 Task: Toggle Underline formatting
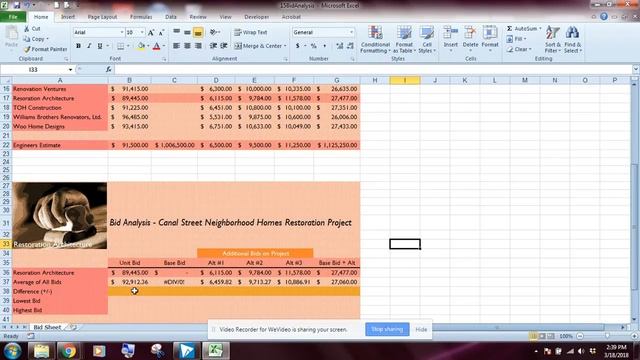100,46
